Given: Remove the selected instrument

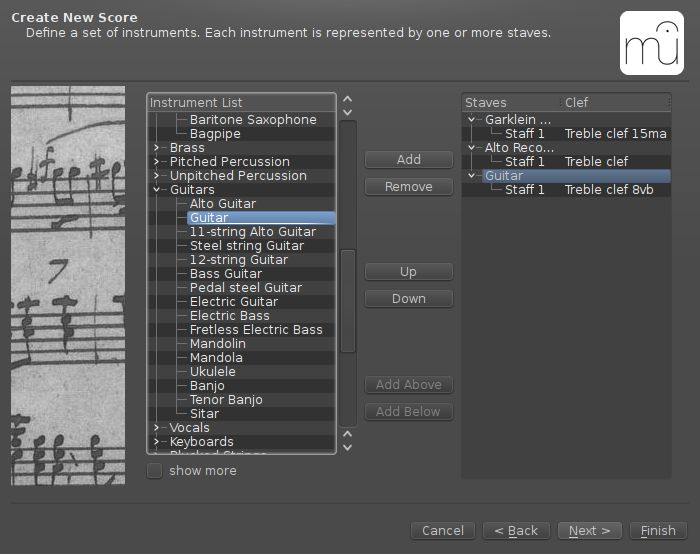Looking at the screenshot, I should 409,187.
